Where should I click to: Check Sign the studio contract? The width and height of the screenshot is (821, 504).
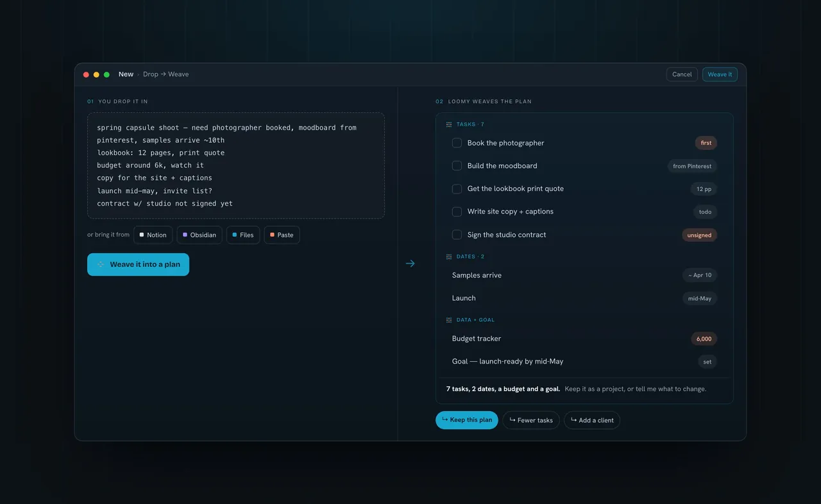[x=457, y=235]
